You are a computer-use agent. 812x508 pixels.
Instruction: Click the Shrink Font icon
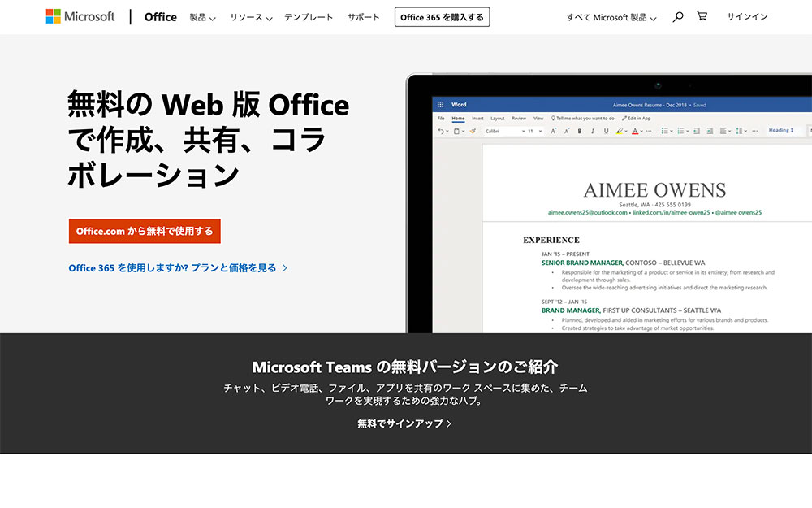point(567,131)
